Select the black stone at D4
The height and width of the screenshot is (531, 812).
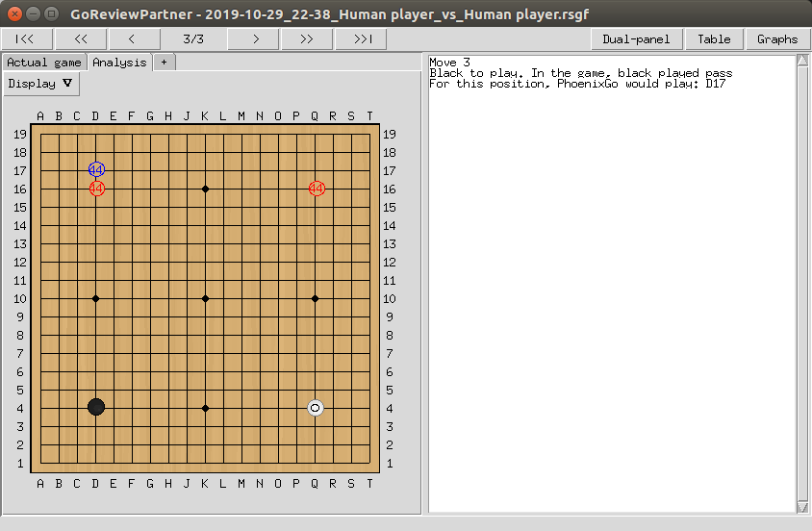pyautogui.click(x=96, y=407)
